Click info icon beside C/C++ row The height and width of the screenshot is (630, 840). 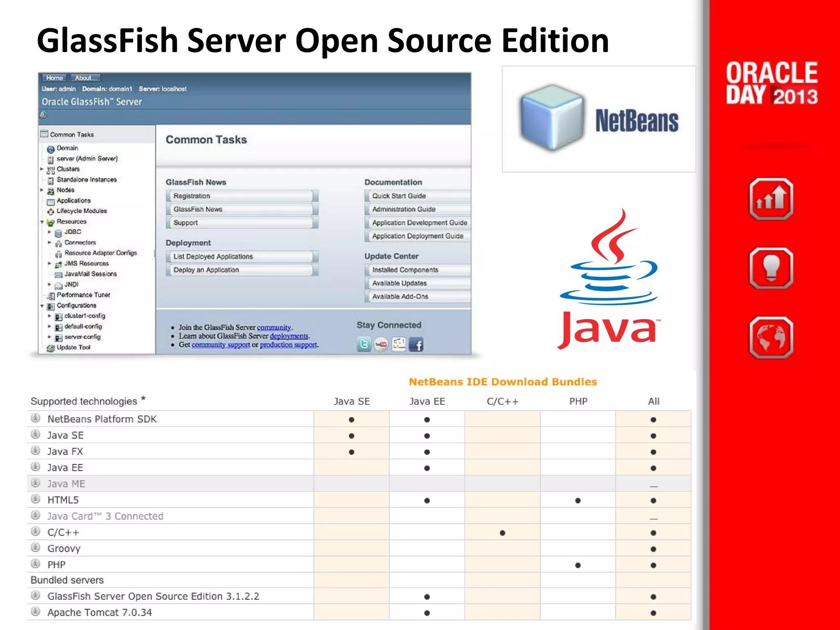36,531
